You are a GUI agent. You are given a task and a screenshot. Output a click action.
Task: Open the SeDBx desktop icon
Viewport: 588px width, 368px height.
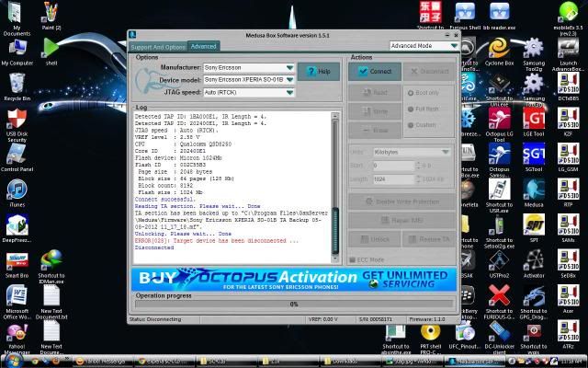click(568, 264)
